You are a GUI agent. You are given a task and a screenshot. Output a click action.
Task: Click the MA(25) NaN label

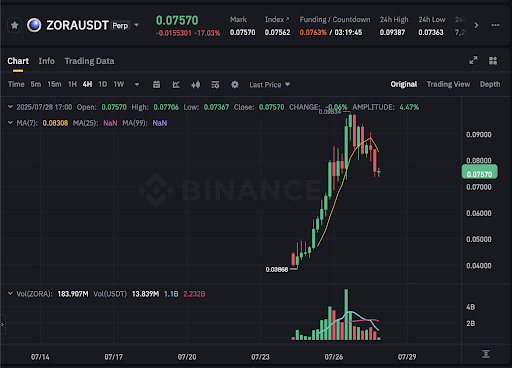110,123
